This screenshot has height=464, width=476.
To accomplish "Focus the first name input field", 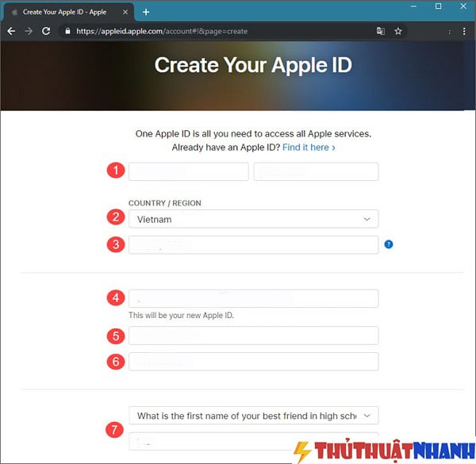I will coord(189,171).
